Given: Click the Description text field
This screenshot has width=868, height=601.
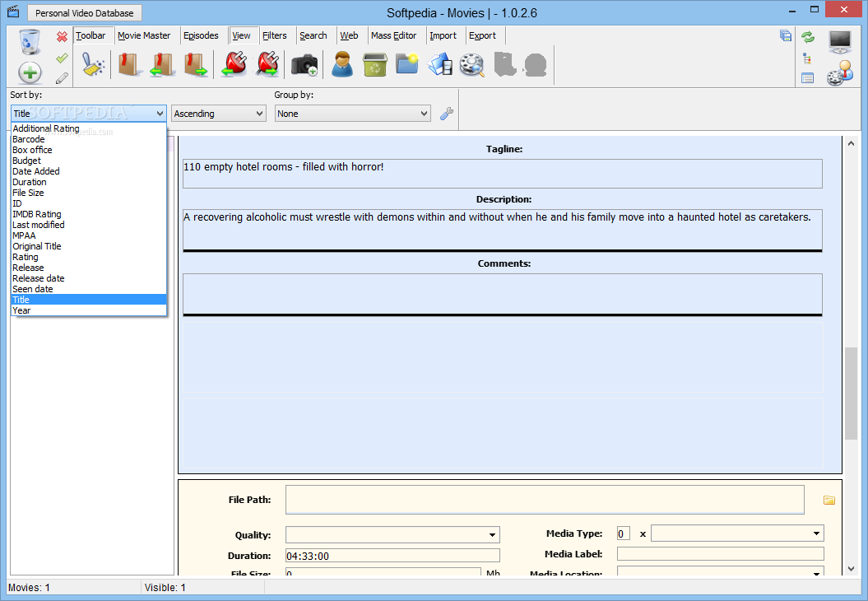Looking at the screenshot, I should [x=503, y=230].
